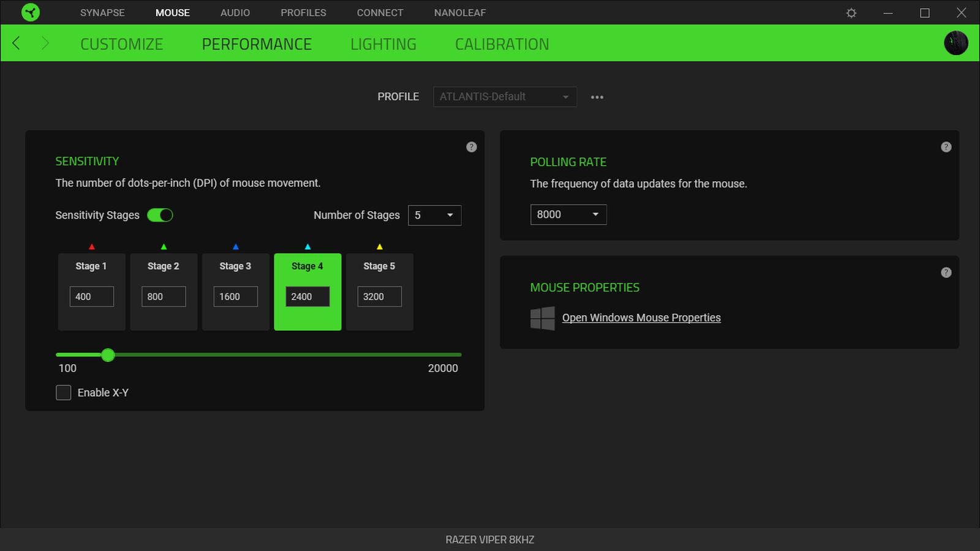This screenshot has width=980, height=551.
Task: Open help for the Mouse Properties panel
Action: tap(946, 272)
